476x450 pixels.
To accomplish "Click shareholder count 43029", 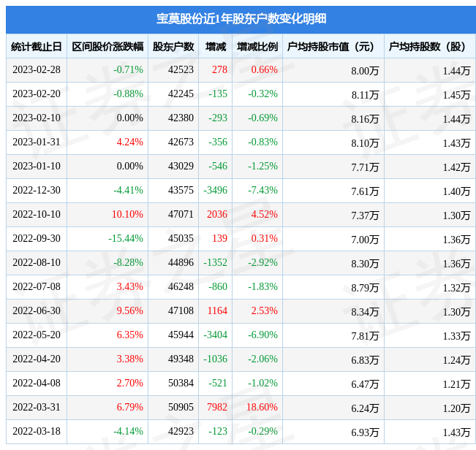I will pyautogui.click(x=181, y=166).
